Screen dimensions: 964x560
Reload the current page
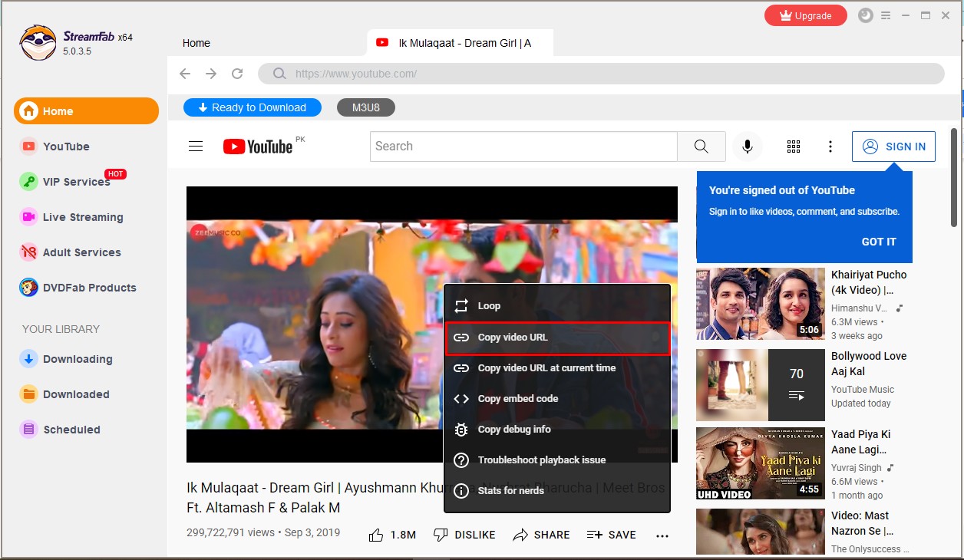(x=237, y=74)
